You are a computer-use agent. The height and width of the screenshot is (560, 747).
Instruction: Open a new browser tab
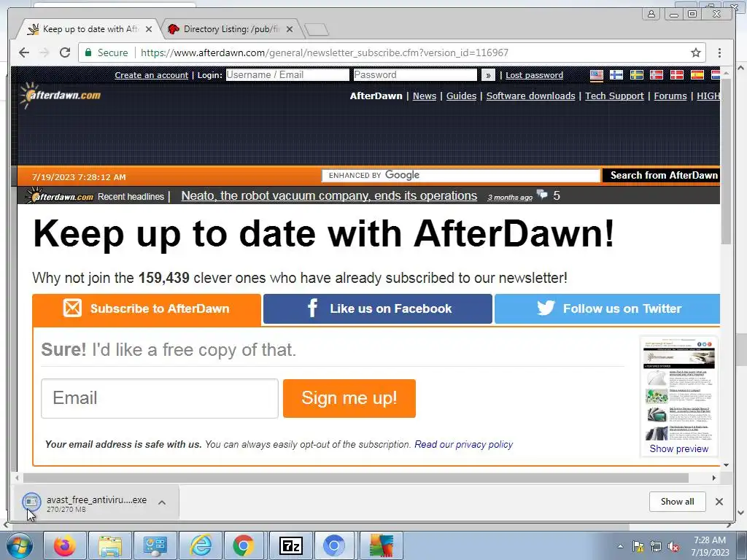(x=317, y=29)
